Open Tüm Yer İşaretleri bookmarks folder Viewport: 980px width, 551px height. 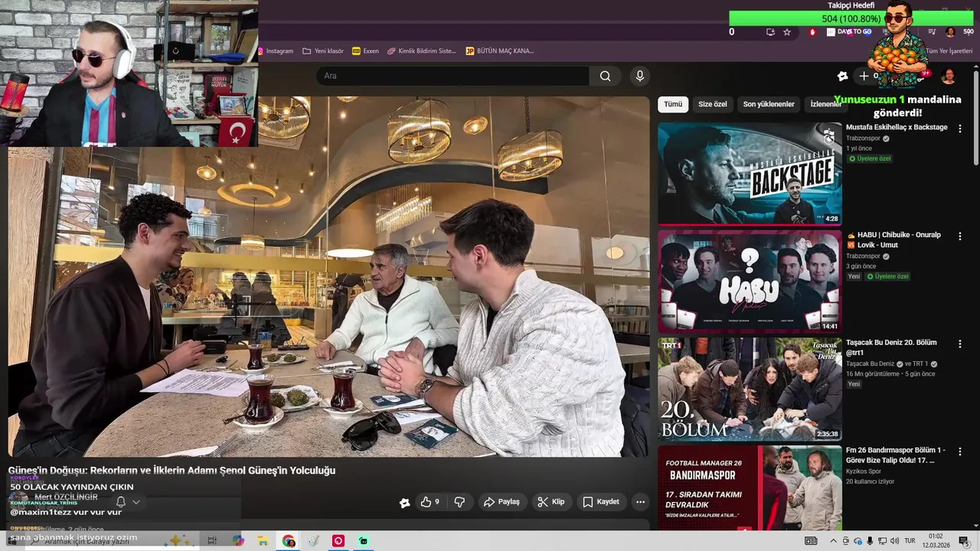point(949,51)
